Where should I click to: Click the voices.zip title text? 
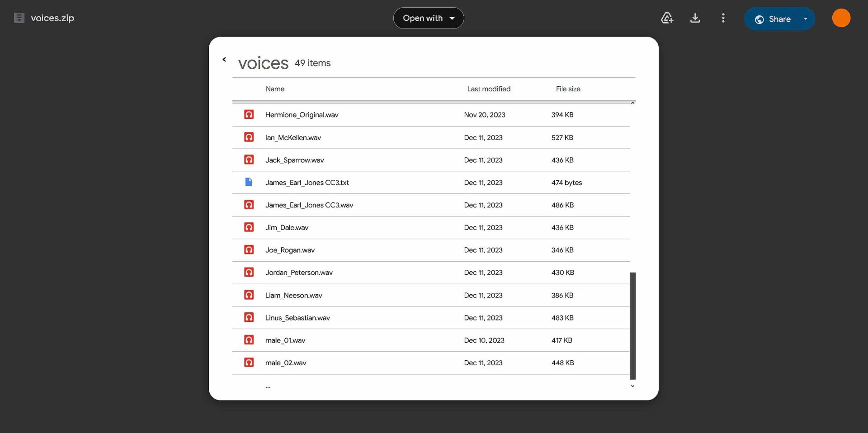pos(52,18)
